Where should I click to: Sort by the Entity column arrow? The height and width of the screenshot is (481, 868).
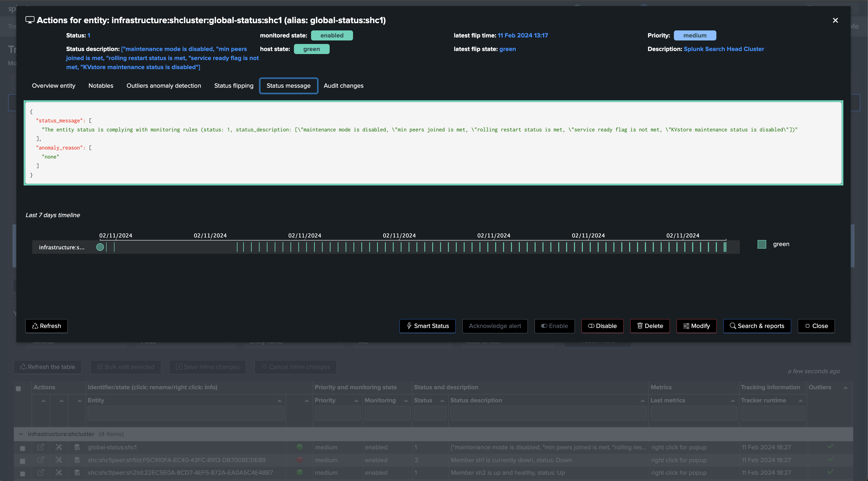click(279, 401)
